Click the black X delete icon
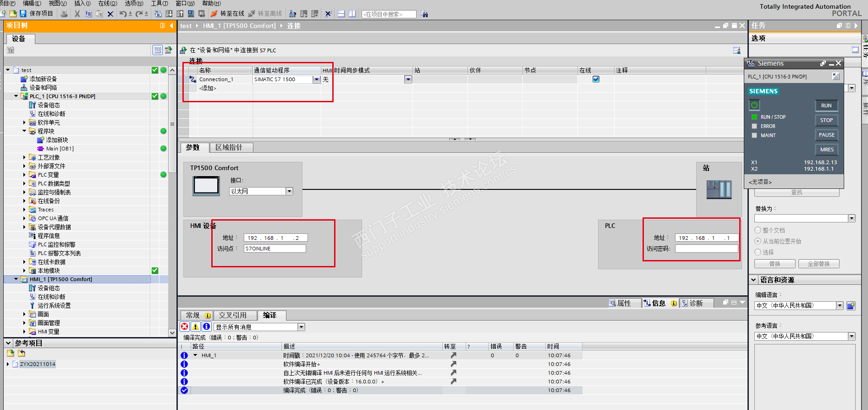868x410 pixels. (x=110, y=14)
